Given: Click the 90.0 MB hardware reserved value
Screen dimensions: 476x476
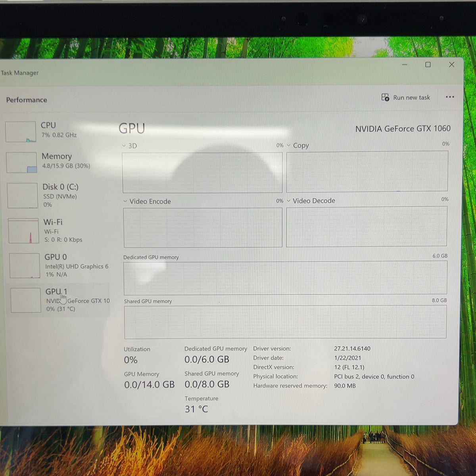Looking at the screenshot, I should point(345,386).
